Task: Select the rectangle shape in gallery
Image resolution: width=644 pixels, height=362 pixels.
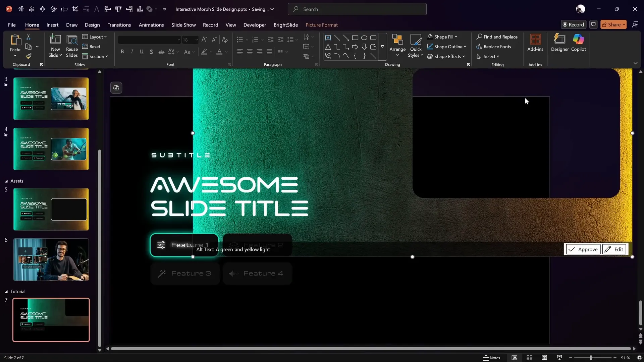Action: [x=355, y=38]
